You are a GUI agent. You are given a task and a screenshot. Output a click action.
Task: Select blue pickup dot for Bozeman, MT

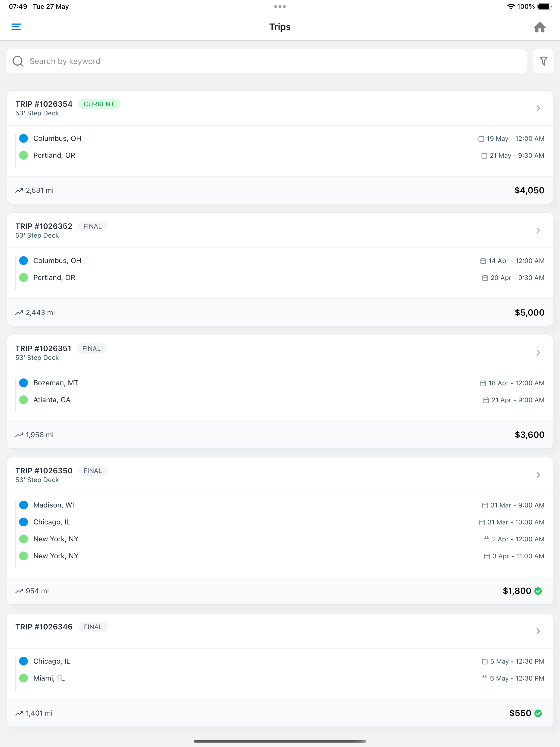24,383
